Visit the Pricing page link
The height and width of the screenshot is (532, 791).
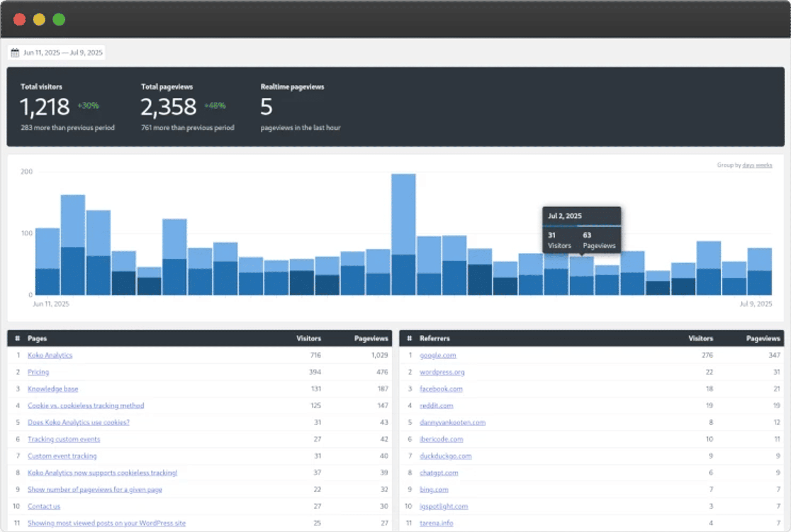pyautogui.click(x=37, y=372)
